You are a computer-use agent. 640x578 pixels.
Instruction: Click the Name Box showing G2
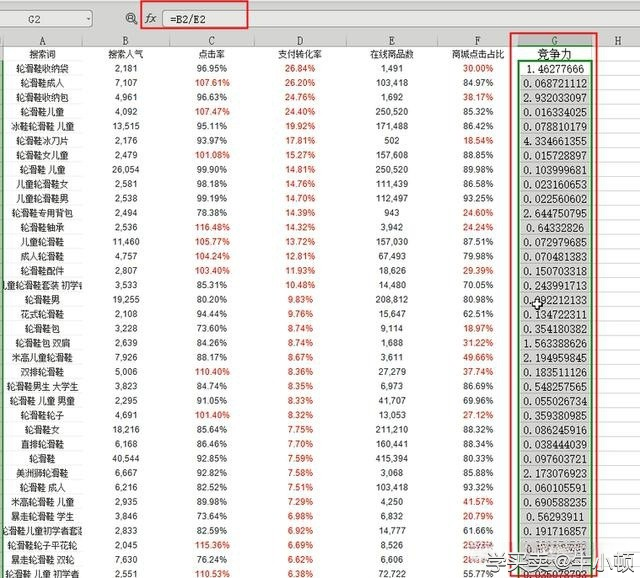(x=40, y=19)
